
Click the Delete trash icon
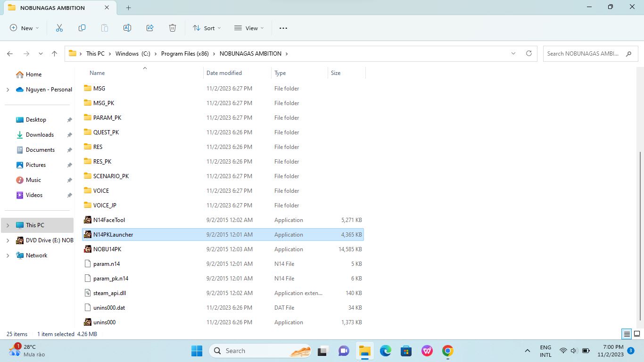(x=172, y=28)
